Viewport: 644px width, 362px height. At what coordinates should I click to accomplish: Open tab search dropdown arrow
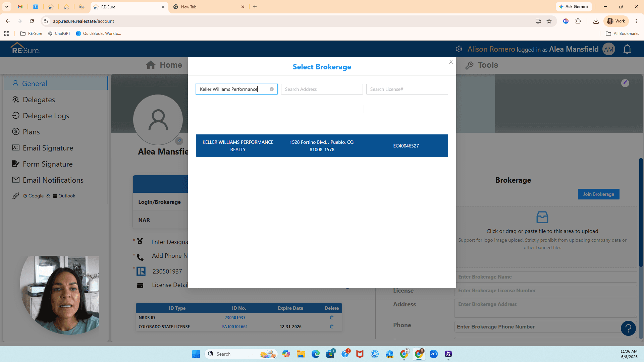coord(7,7)
